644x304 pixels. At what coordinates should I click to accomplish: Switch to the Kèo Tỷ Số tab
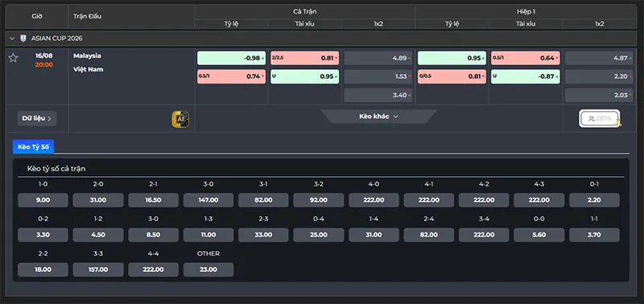(x=33, y=146)
